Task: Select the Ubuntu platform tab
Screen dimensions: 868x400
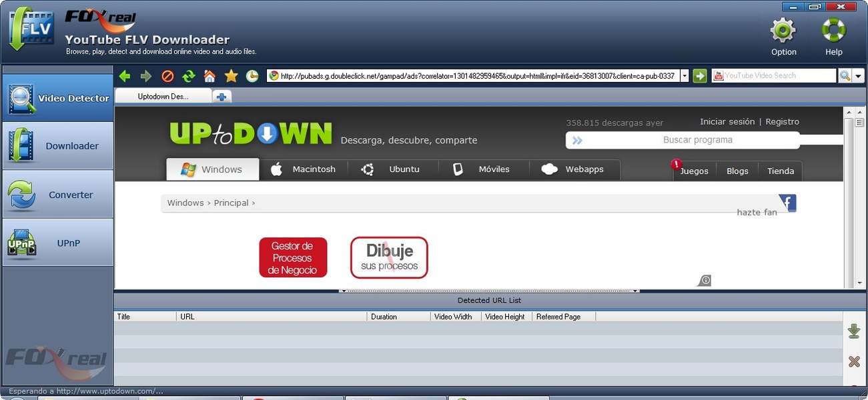Action: point(392,169)
